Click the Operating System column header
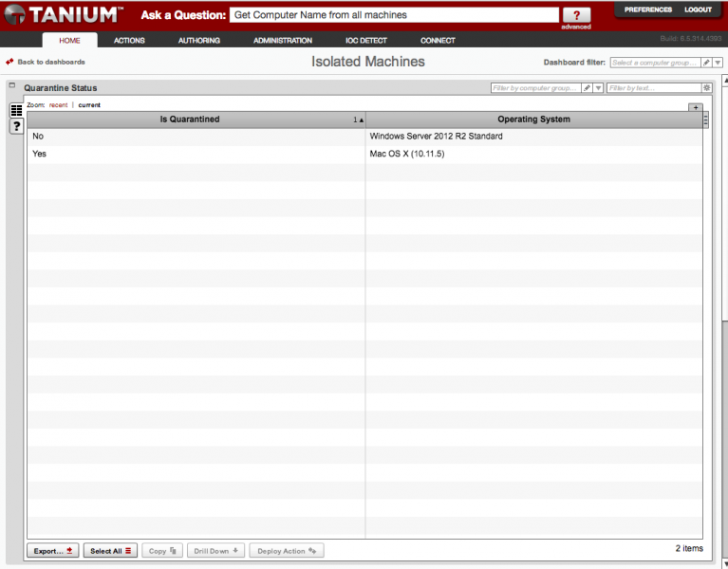728x569 pixels. pos(534,119)
